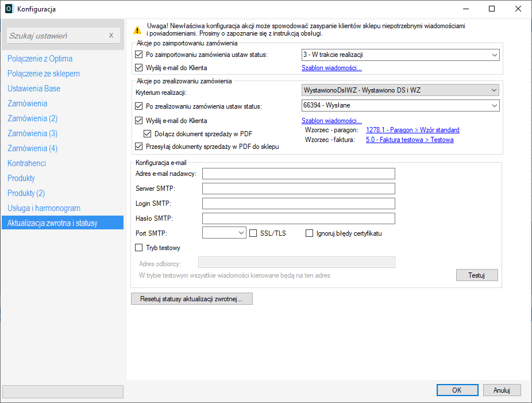Enable 'Tryb testowy' checkbox
This screenshot has width=532, height=403.
tap(138, 248)
